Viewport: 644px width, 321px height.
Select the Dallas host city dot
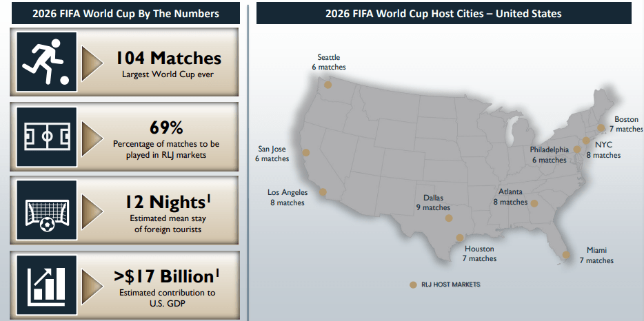[x=449, y=218]
